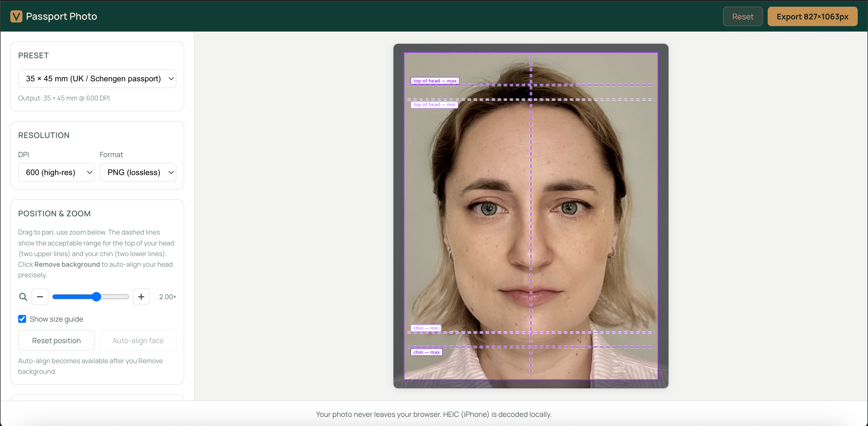Viewport: 868px width, 426px height.
Task: Uncheck the Show size guide checkbox
Action: coord(22,319)
